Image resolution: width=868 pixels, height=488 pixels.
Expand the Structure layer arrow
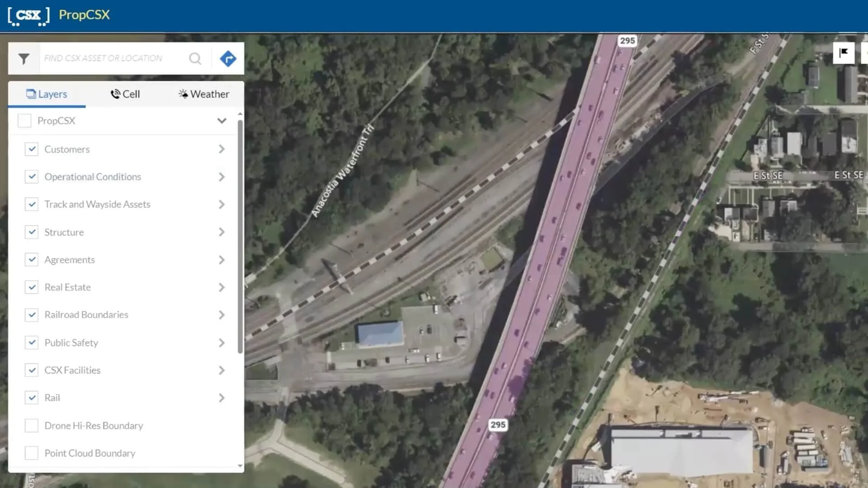point(222,232)
